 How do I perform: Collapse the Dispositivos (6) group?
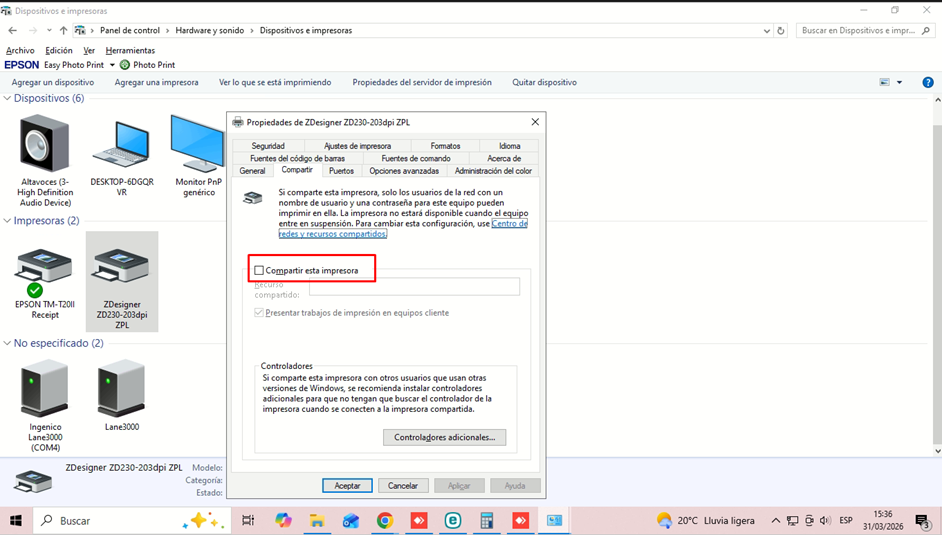coord(7,98)
